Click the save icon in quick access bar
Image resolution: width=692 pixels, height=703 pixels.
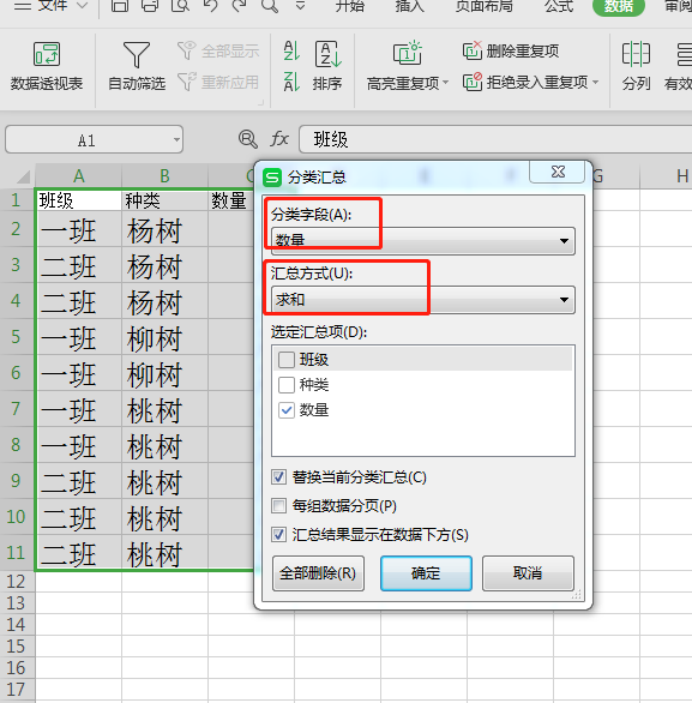(x=120, y=5)
